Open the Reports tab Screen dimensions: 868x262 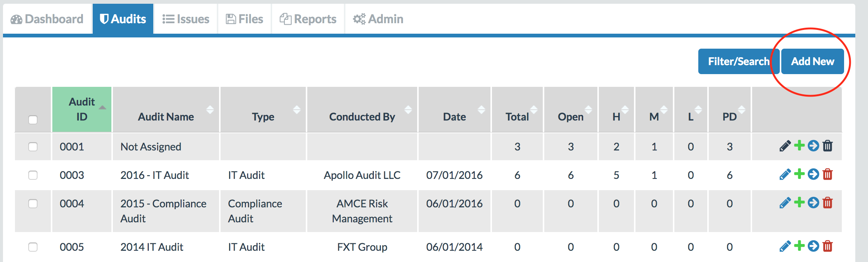tap(308, 19)
